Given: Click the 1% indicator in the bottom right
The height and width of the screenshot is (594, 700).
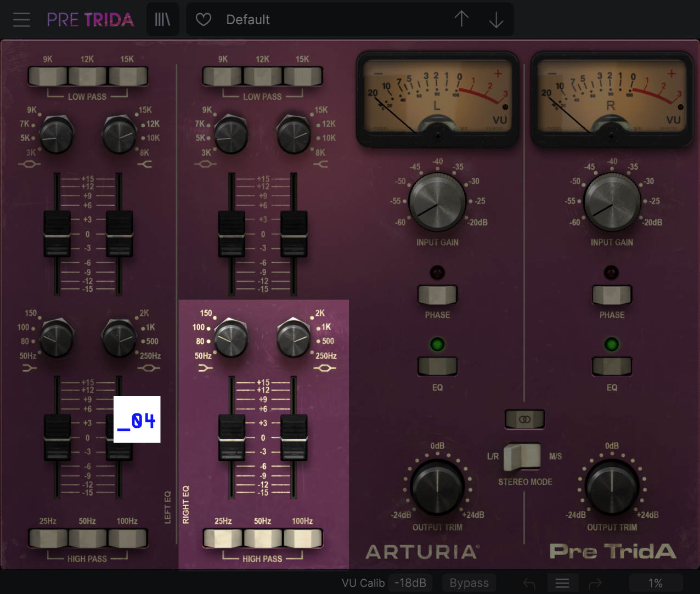Looking at the screenshot, I should (x=656, y=584).
